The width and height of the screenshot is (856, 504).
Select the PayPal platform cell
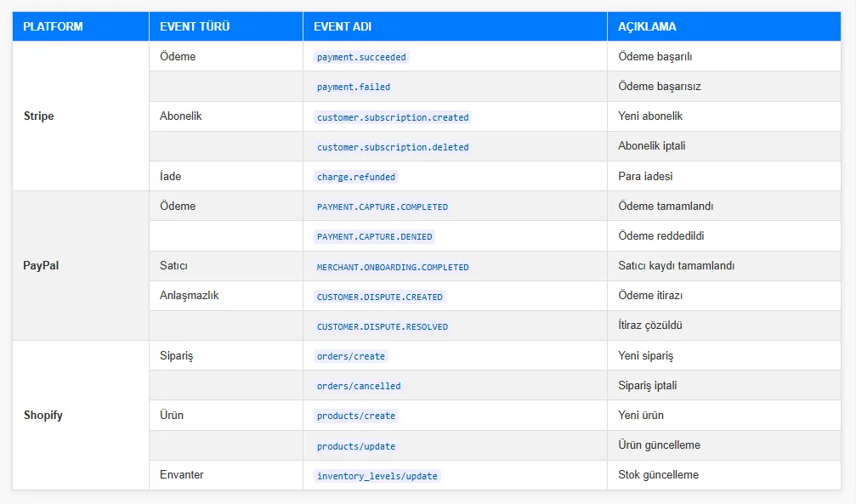tap(81, 265)
